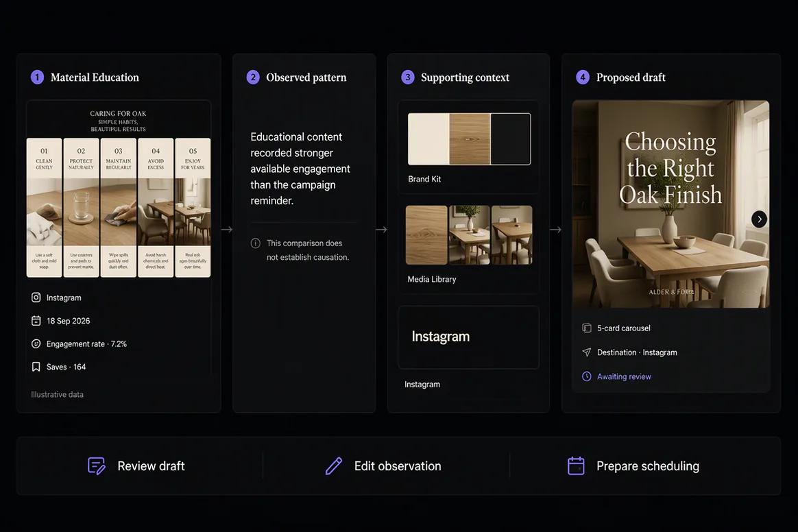The image size is (798, 532).
Task: Advance the carousel with next arrow
Action: click(x=760, y=219)
